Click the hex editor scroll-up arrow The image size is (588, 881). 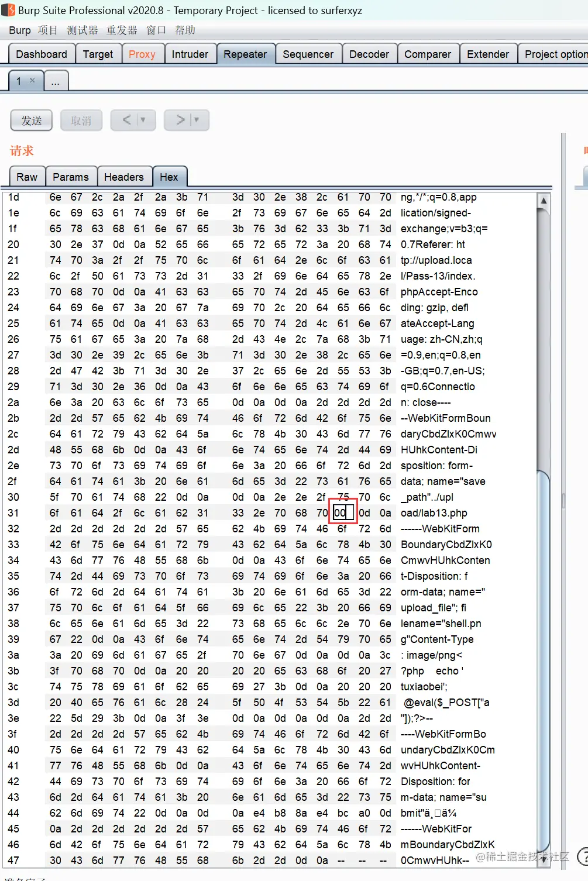(544, 201)
